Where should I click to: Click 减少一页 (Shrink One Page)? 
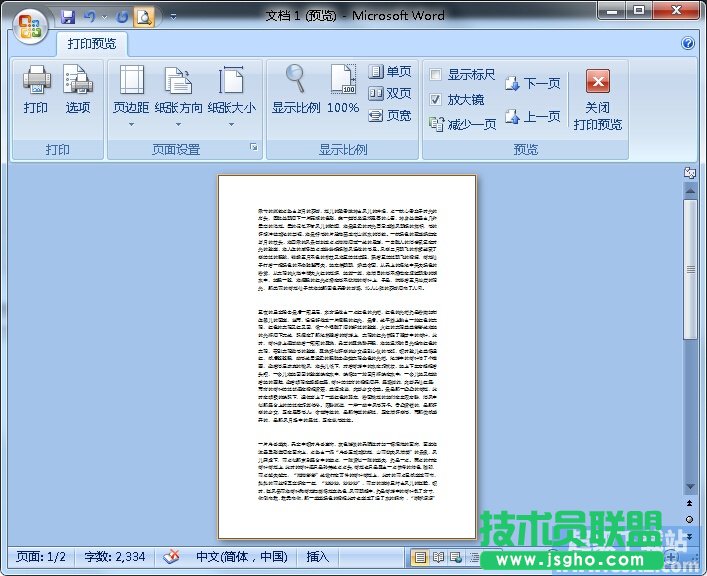(463, 124)
